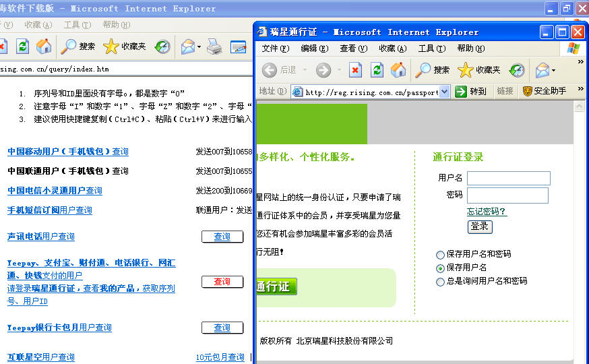Click 查询 button beside Yeepay银行卡包月

[x=222, y=328]
